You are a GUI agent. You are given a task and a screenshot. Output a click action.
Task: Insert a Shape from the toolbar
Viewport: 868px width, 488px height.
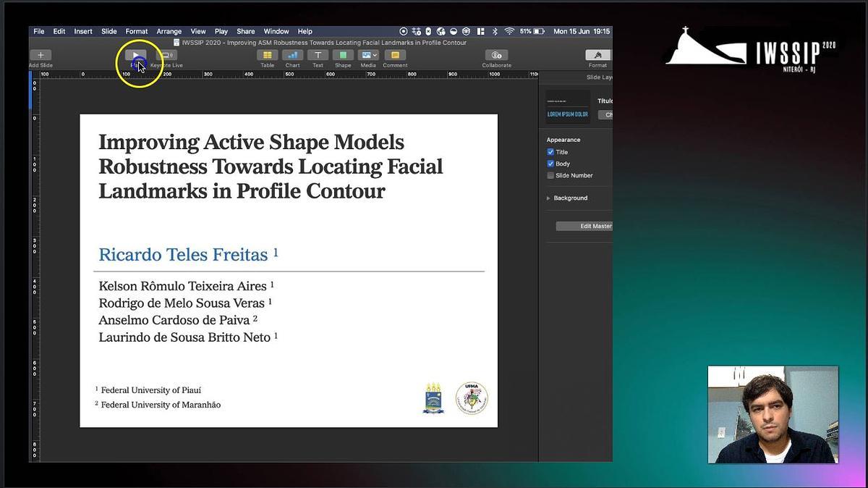coord(343,55)
